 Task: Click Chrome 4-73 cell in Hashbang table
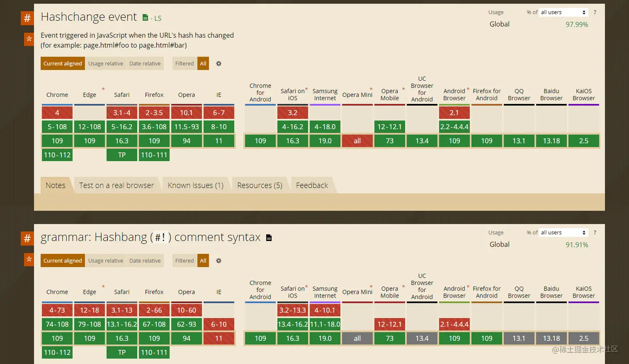[57, 310]
